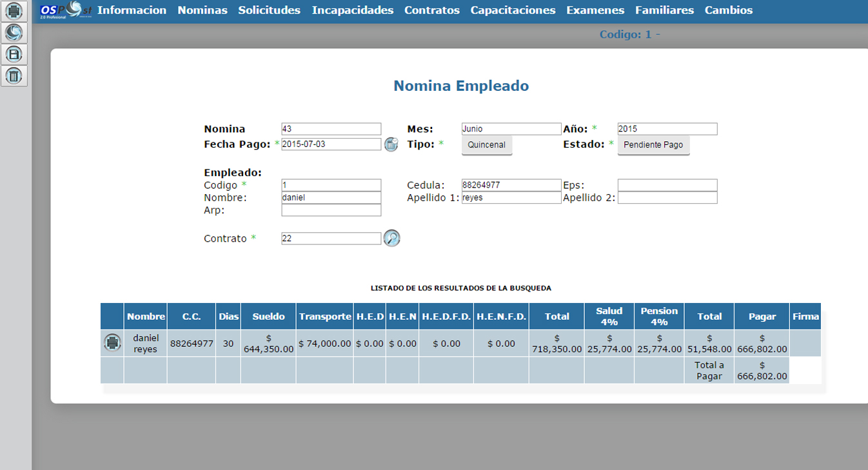Open the Incapacidades menu
The height and width of the screenshot is (470, 868).
[x=352, y=10]
